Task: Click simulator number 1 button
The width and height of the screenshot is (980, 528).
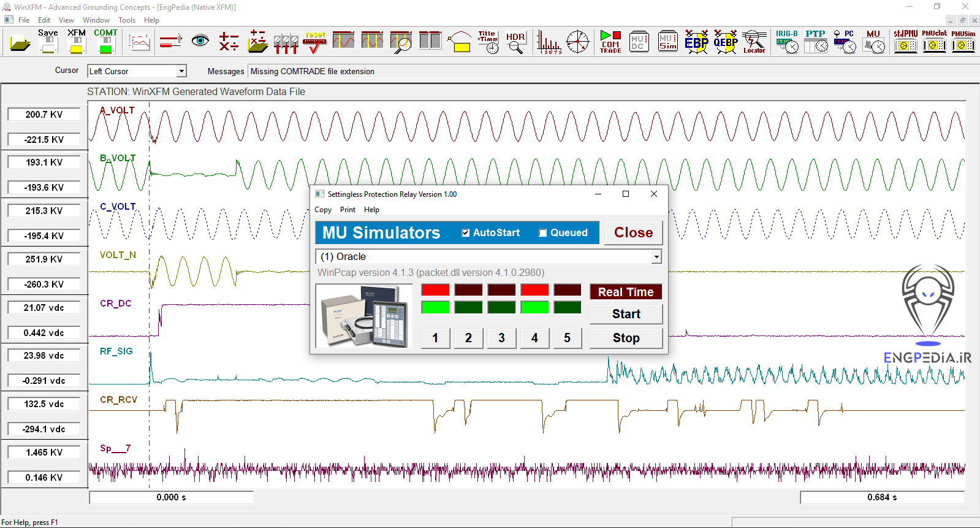Action: (x=435, y=338)
